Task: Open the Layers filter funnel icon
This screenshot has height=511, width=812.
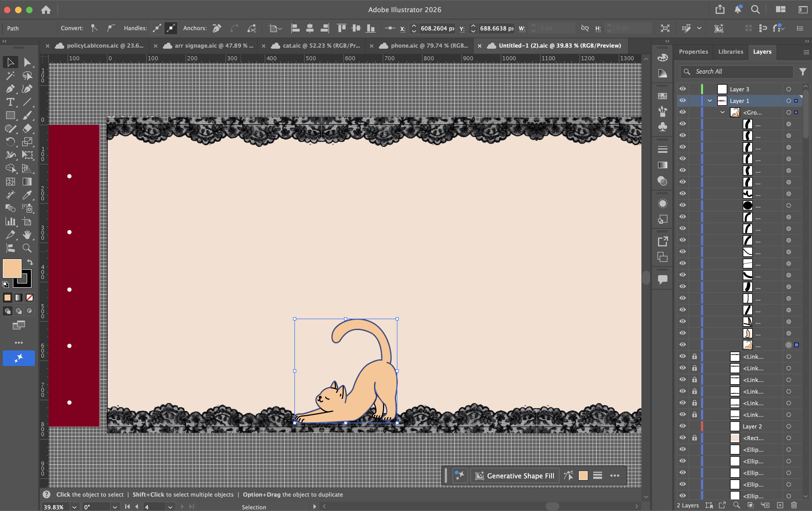Action: pos(803,71)
